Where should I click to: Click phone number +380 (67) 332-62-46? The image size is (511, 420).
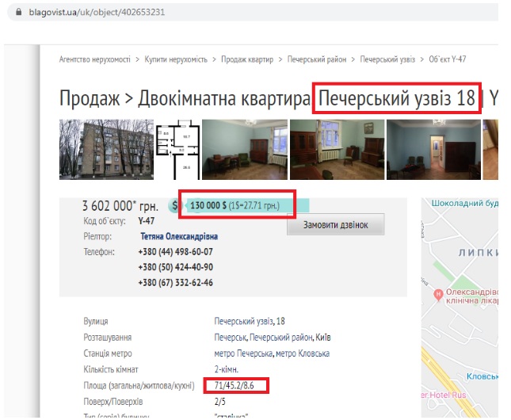point(176,282)
